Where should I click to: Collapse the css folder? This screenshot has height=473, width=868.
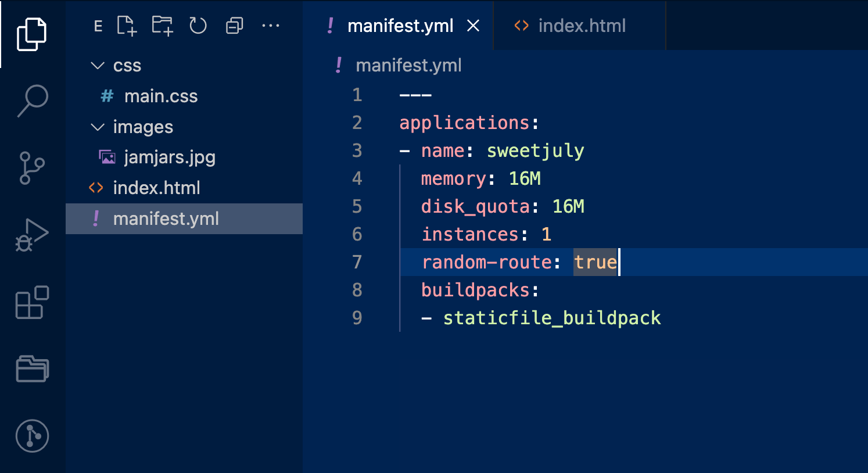(97, 65)
